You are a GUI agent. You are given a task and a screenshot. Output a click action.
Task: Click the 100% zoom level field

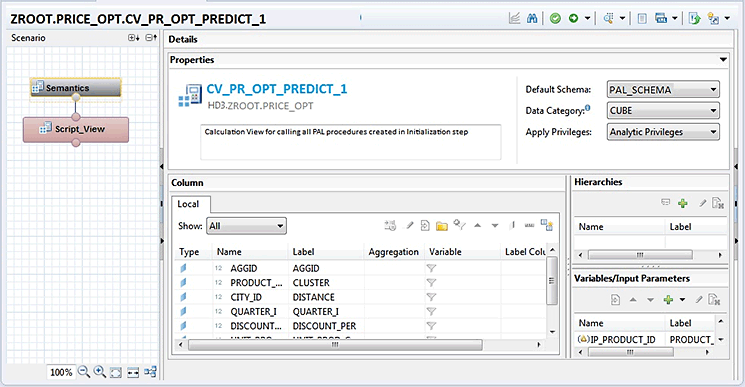click(x=61, y=372)
